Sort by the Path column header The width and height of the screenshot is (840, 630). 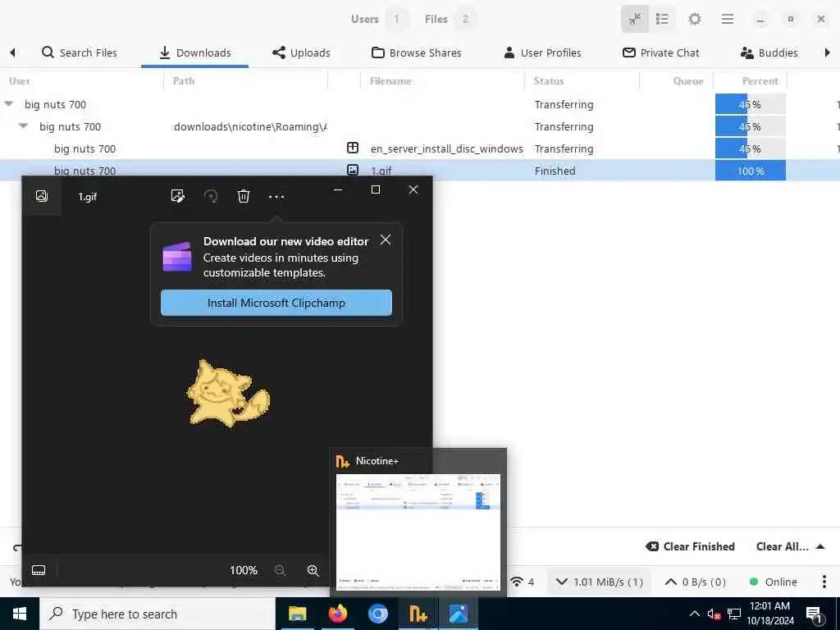point(245,81)
